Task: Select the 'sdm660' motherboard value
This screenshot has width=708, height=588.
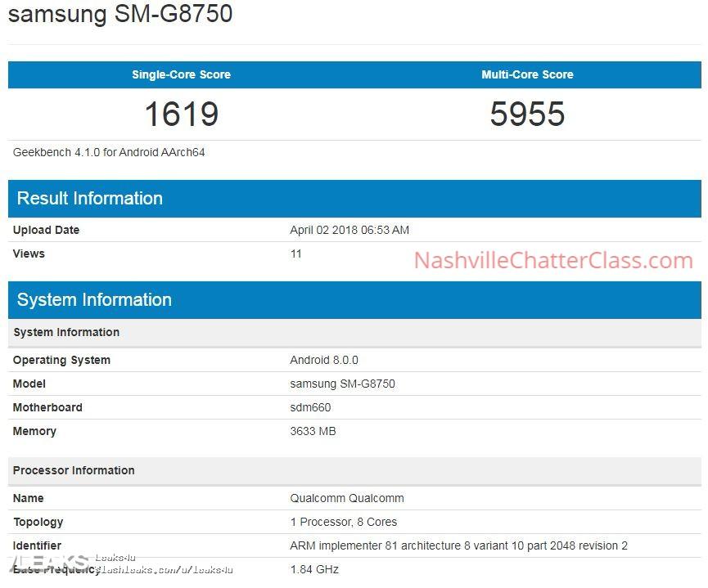Action: pos(310,407)
